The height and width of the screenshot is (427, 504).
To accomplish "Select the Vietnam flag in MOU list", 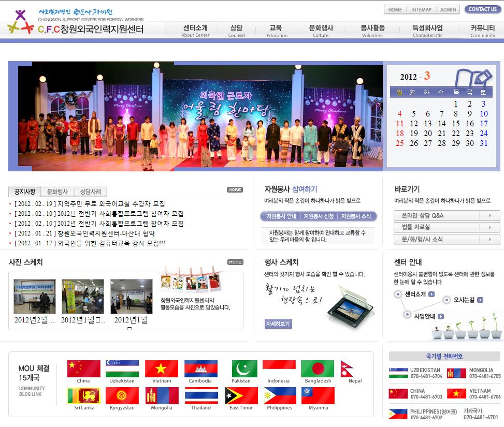I will [162, 369].
